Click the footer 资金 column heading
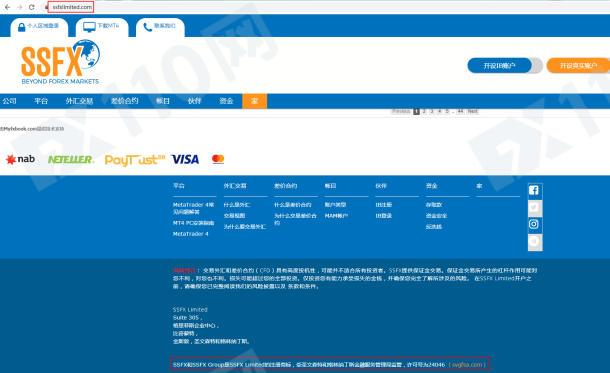The height and width of the screenshot is (373, 610). [x=432, y=186]
